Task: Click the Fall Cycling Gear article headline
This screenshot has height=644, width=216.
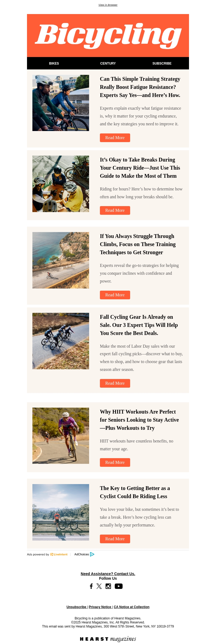Action: (x=139, y=325)
